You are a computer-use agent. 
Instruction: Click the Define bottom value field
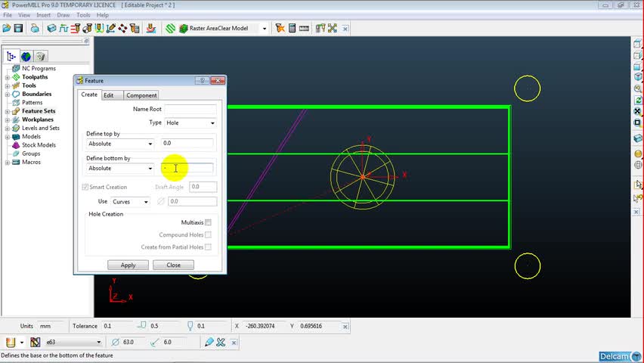(x=187, y=168)
